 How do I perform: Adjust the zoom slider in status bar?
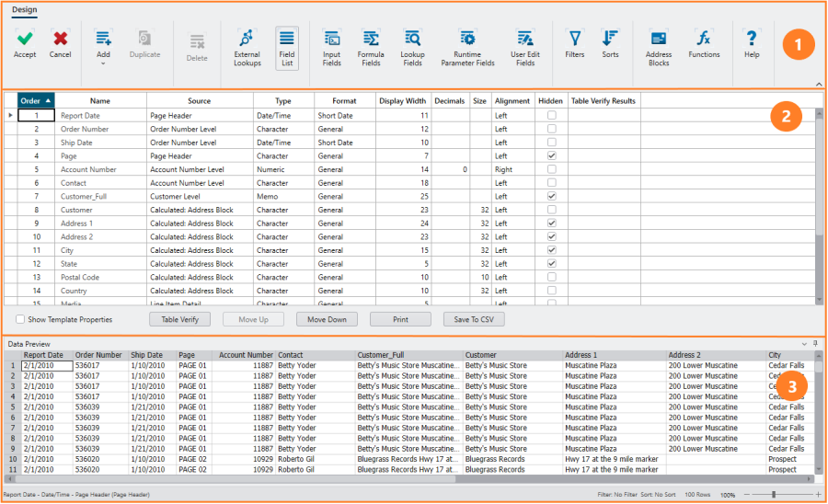(774, 495)
